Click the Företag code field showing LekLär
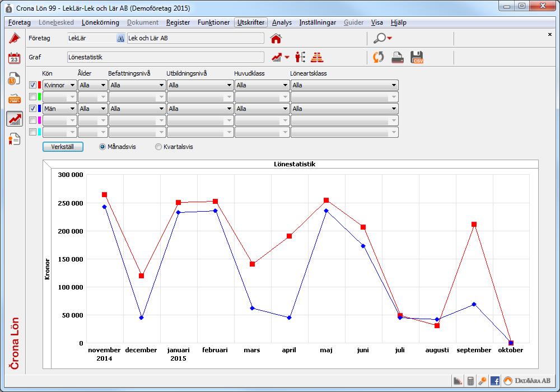This screenshot has height=392, width=560. [91, 38]
